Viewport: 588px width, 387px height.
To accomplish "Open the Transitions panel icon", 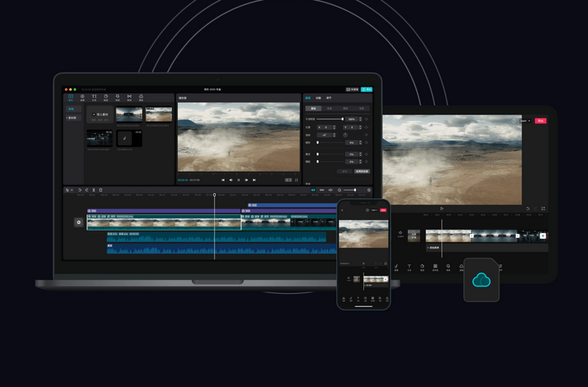I will [129, 97].
